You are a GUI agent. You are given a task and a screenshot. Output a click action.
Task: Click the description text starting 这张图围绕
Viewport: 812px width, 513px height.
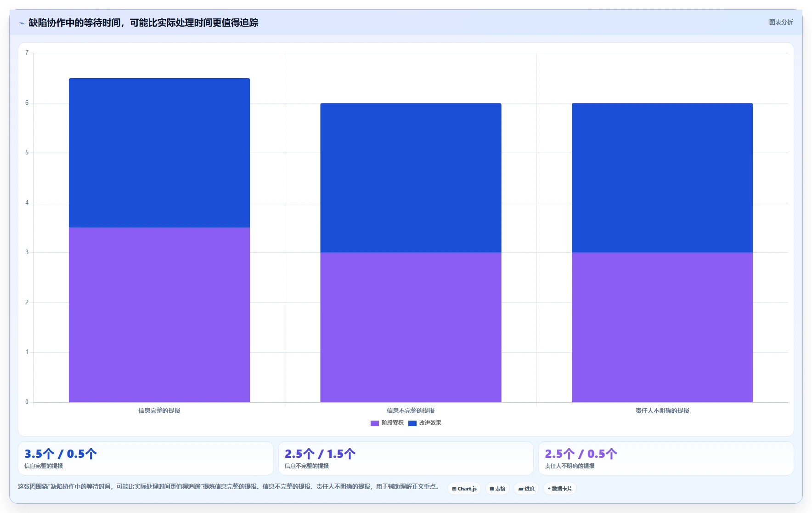[230, 486]
